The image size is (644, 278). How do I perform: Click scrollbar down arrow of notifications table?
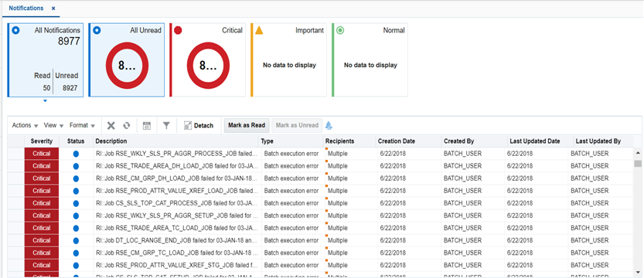point(638,273)
